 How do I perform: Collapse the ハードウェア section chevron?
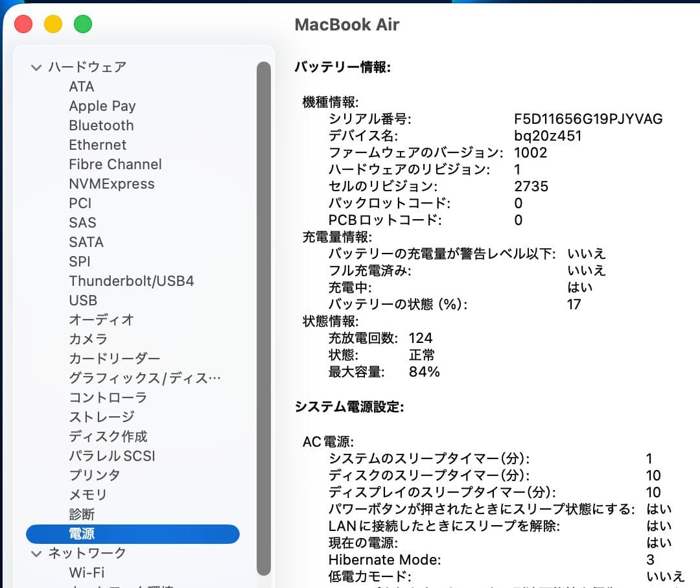(x=36, y=67)
